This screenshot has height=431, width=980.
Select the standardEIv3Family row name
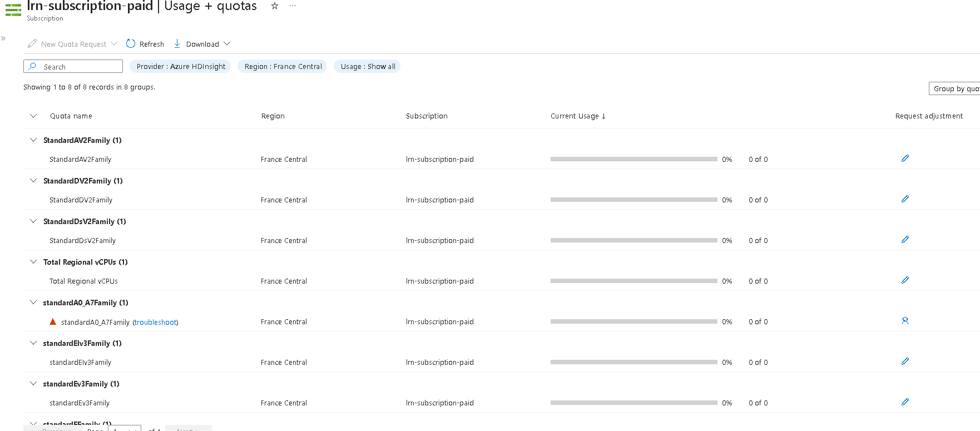[x=80, y=363]
